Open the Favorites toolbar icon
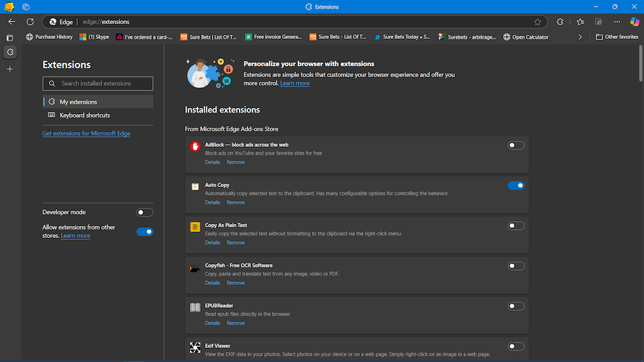Image resolution: width=644 pixels, height=362 pixels. 580,21
